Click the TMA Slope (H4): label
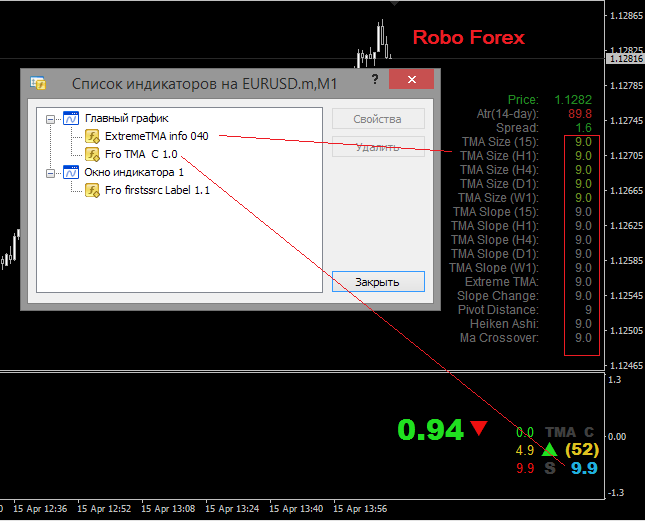Image resolution: width=645 pixels, height=521 pixels. click(x=495, y=240)
